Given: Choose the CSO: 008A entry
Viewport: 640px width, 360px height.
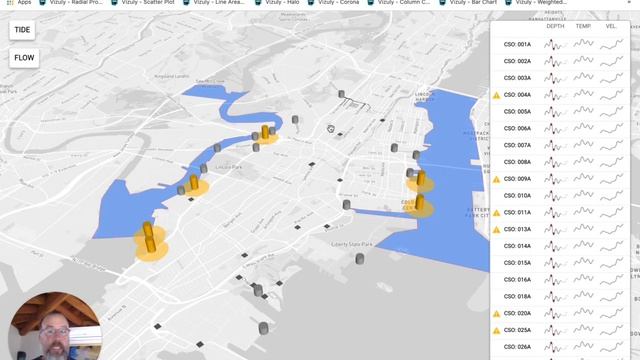Looking at the screenshot, I should (x=517, y=162).
